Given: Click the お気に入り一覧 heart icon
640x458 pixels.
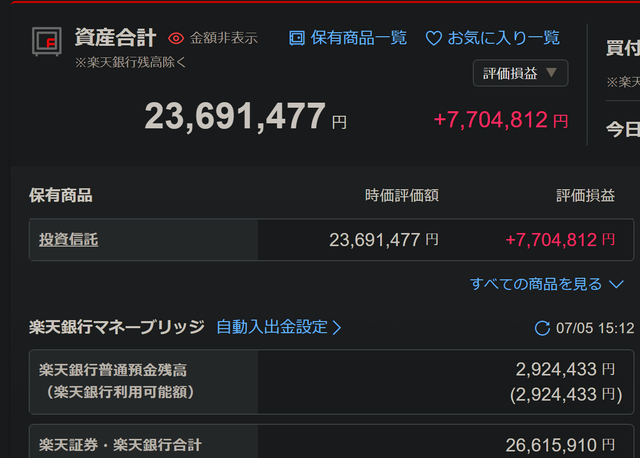Looking at the screenshot, I should 433,38.
